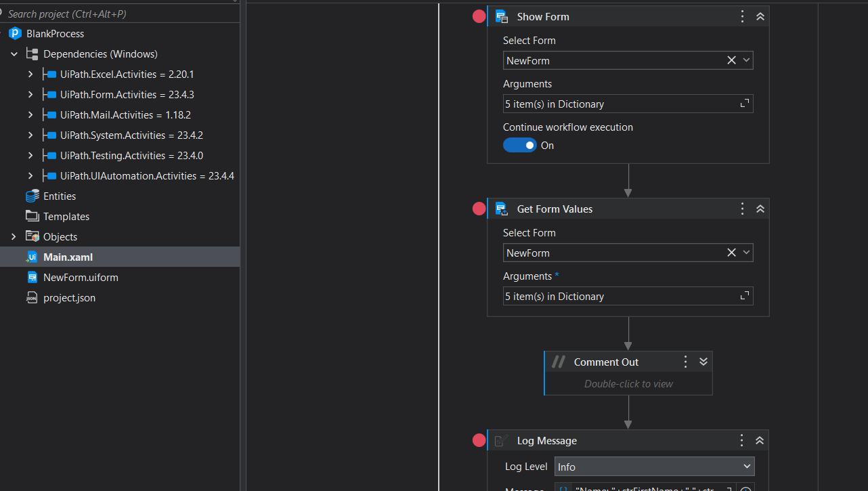Select the Comment Out double-slash icon
The height and width of the screenshot is (491, 868).
[x=558, y=362]
